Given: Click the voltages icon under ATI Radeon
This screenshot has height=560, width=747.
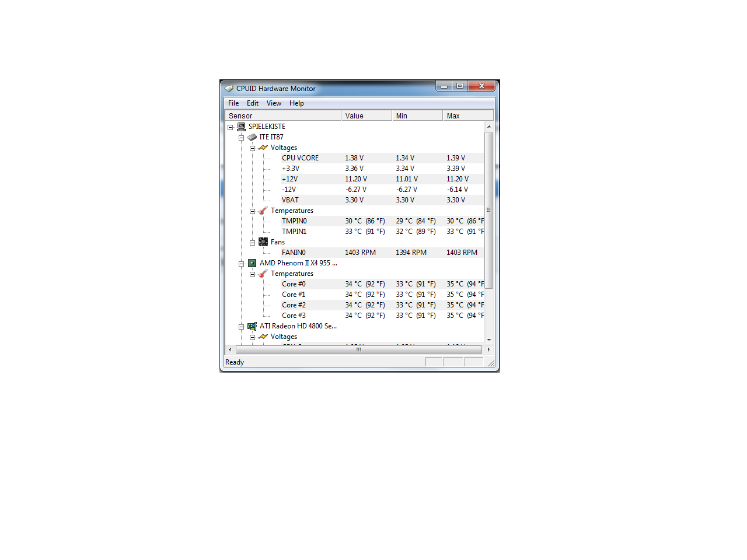Looking at the screenshot, I should pos(263,337).
